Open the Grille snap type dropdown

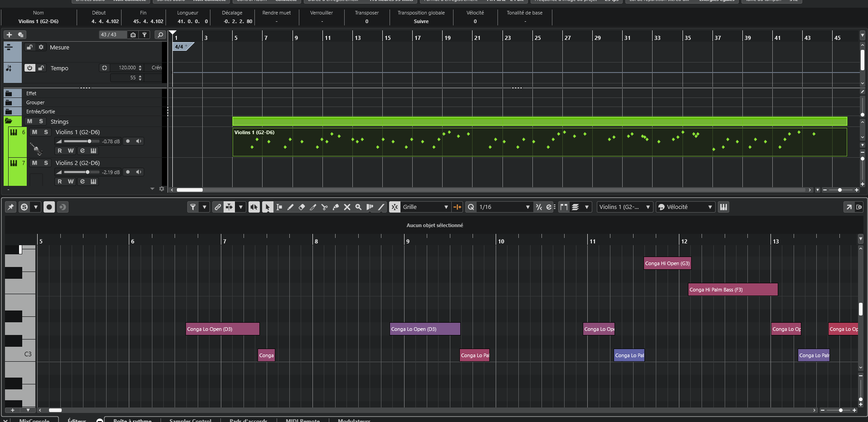pos(425,207)
